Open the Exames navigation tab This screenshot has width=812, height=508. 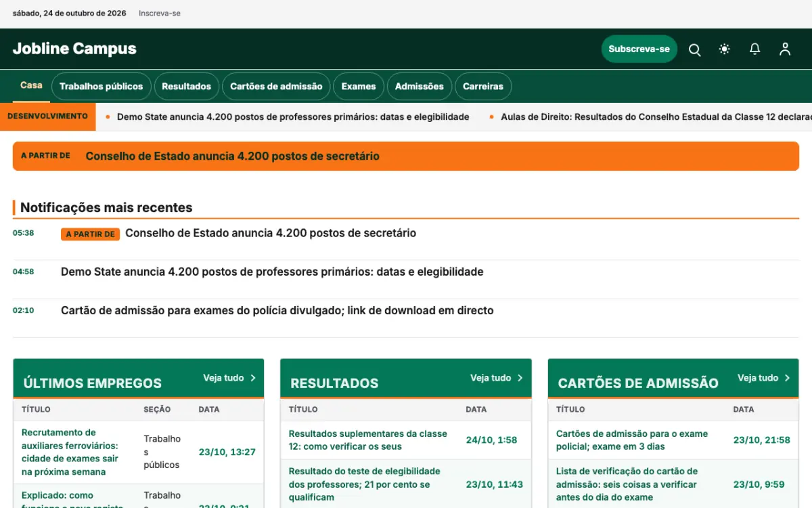tap(359, 87)
